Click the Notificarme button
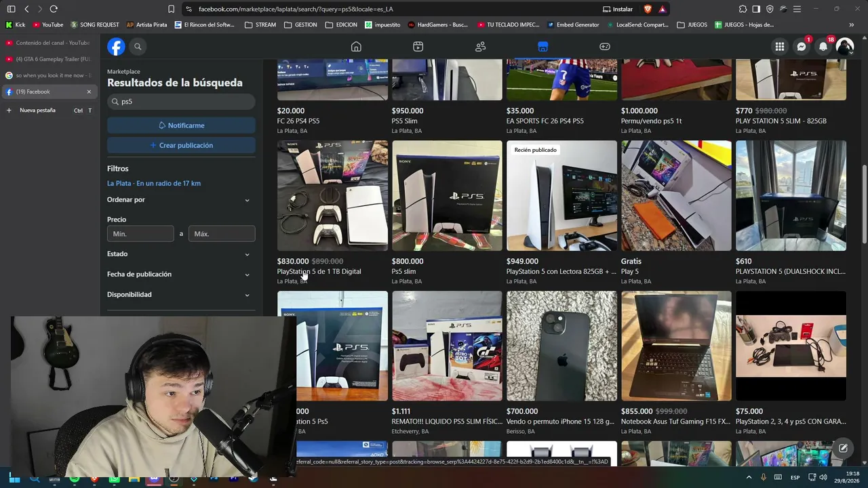Image resolution: width=868 pixels, height=488 pixels. click(x=181, y=125)
